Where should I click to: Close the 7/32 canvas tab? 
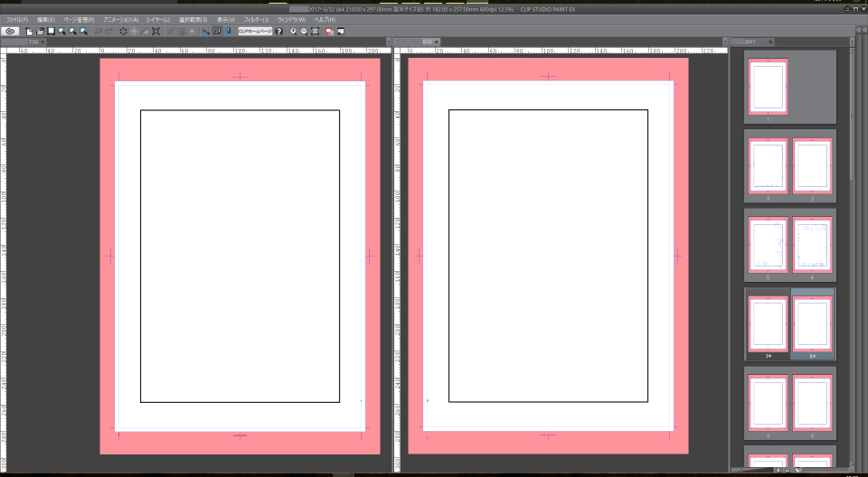pyautogui.click(x=42, y=42)
